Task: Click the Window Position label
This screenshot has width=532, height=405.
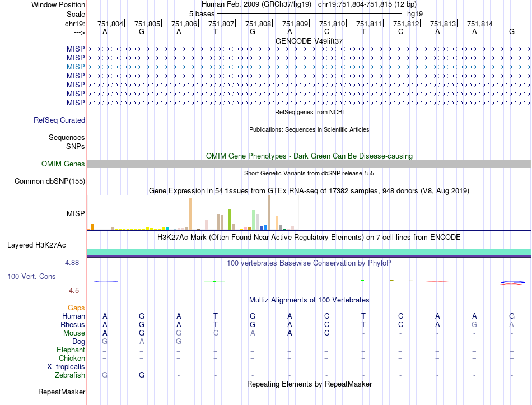Action: coord(58,4)
